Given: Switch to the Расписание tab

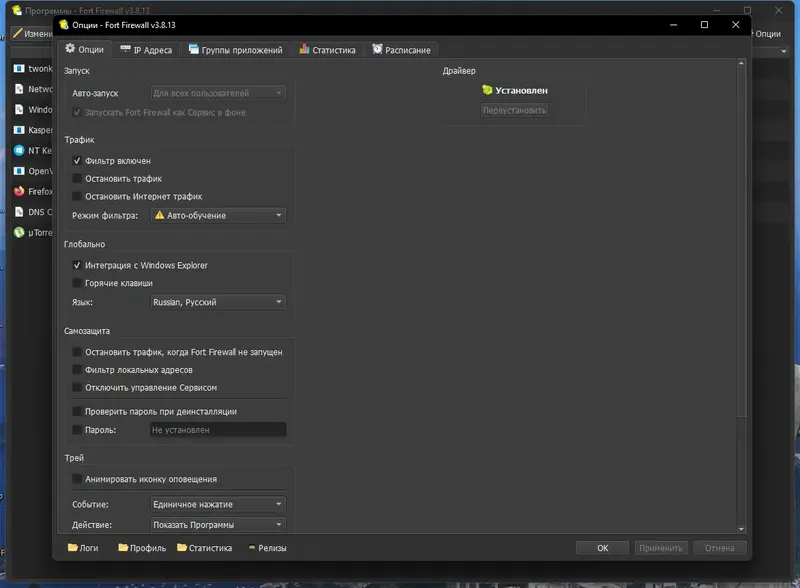Looking at the screenshot, I should (x=401, y=50).
